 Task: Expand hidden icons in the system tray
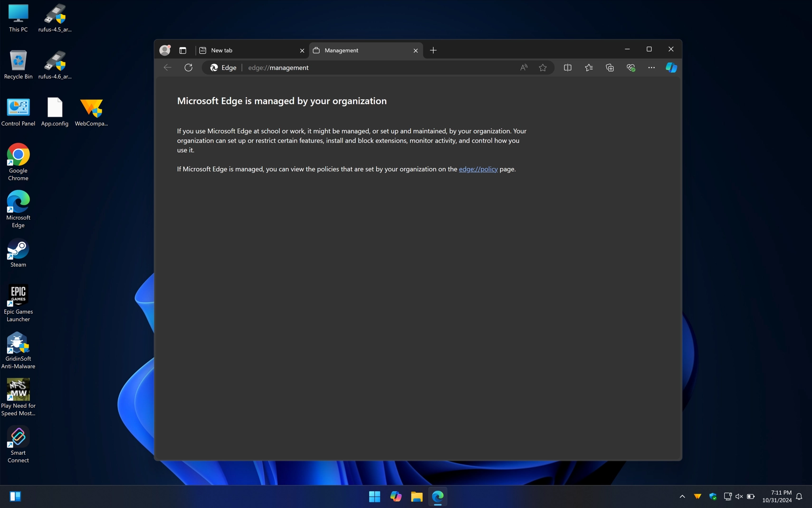(681, 496)
